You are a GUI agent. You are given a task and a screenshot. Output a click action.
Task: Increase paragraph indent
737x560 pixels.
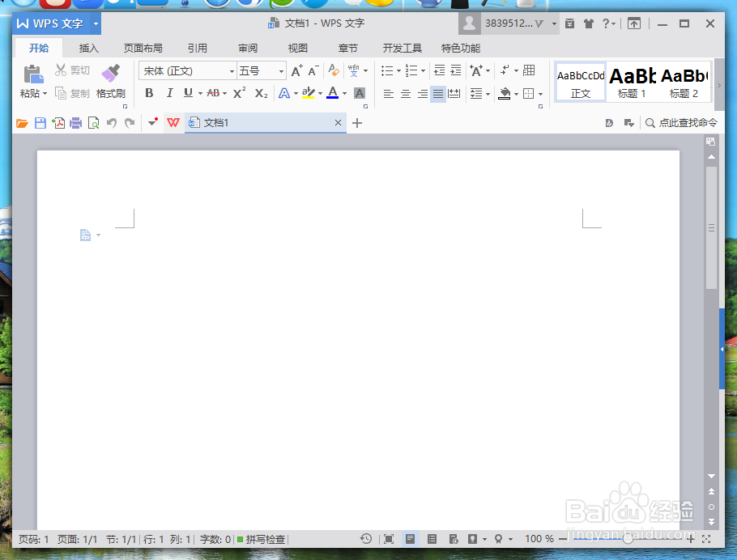pyautogui.click(x=456, y=70)
